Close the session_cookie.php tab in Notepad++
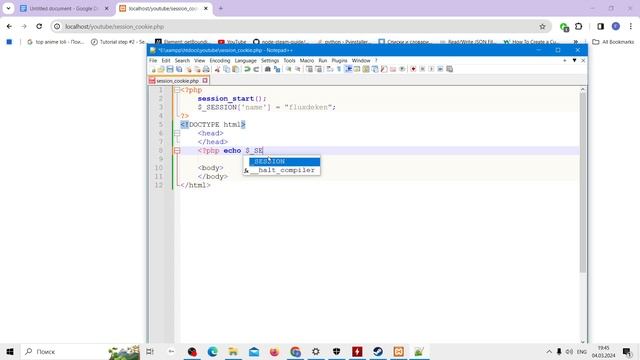This screenshot has height=360, width=640. (205, 81)
